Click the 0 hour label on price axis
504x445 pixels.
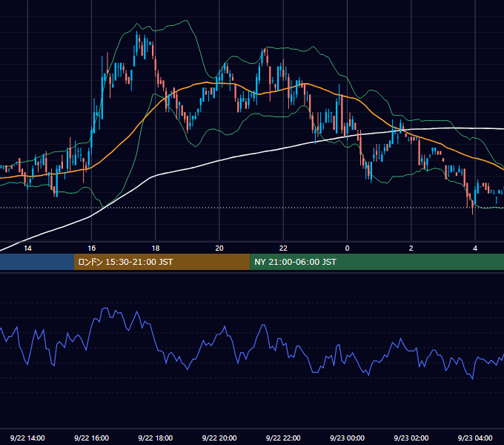(347, 248)
